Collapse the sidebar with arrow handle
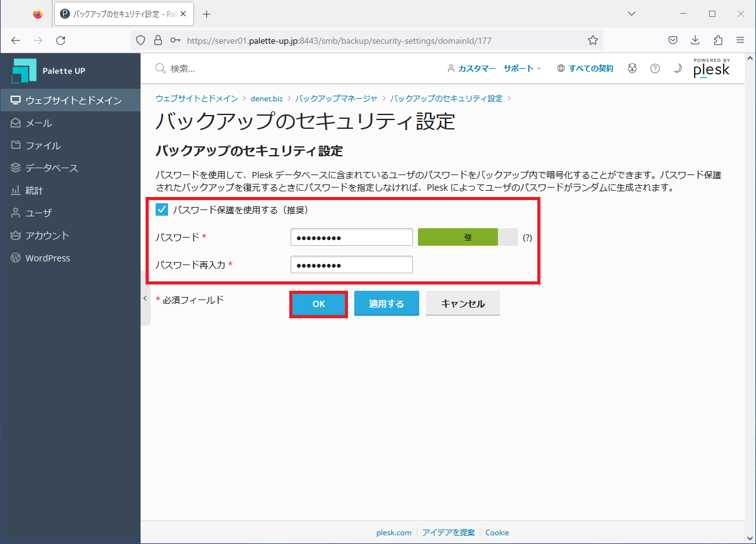 [146, 299]
